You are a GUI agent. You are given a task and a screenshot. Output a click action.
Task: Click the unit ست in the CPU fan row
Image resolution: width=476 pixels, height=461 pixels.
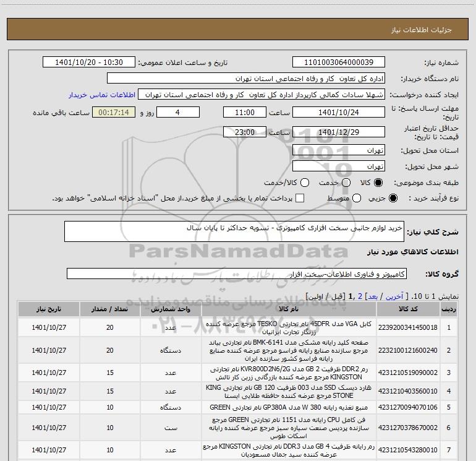(x=171, y=428)
